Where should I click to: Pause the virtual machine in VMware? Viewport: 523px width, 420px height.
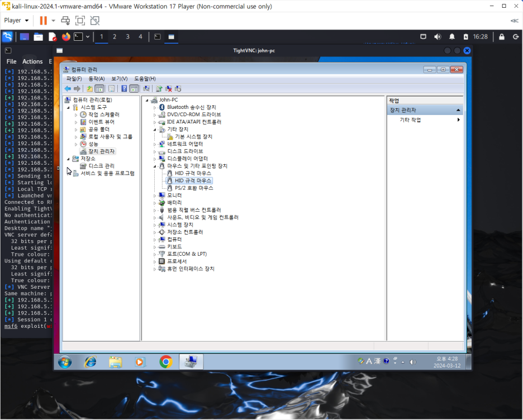44,20
